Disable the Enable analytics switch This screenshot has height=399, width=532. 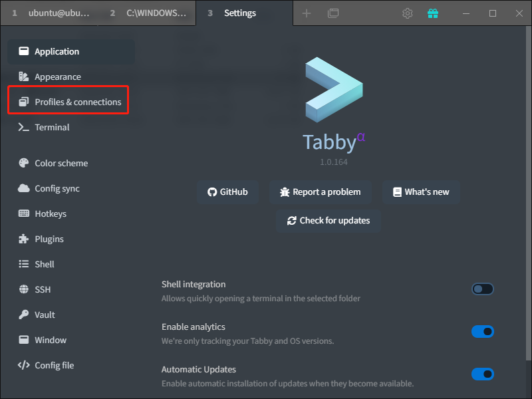coord(483,331)
